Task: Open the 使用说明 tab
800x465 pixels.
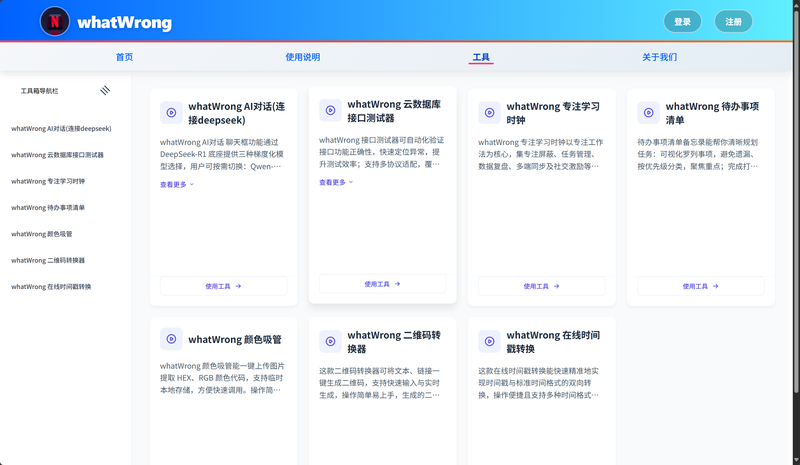Action: (303, 57)
